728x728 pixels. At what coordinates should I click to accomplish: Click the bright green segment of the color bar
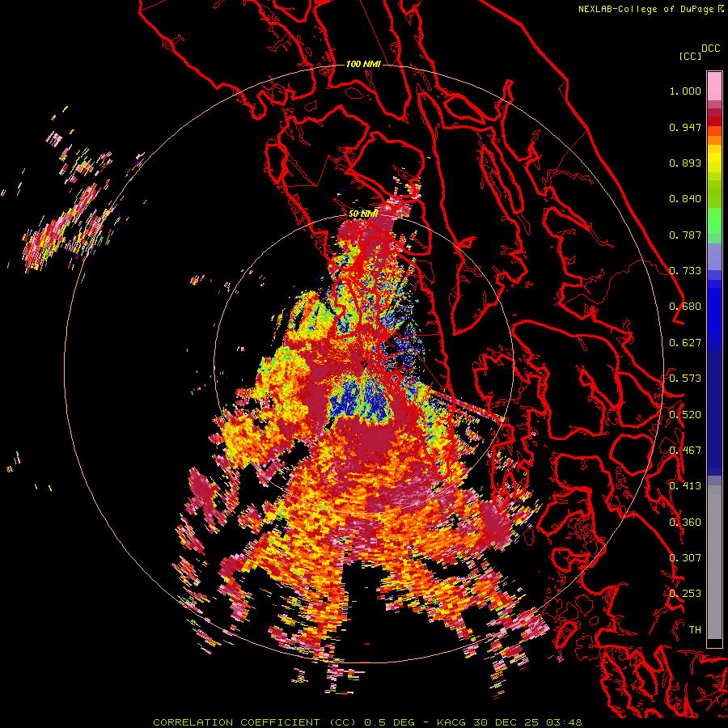pyautogui.click(x=714, y=221)
